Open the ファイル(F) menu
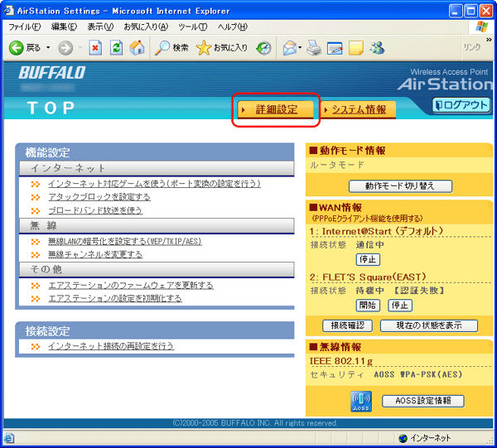497x448 pixels. (x=24, y=27)
